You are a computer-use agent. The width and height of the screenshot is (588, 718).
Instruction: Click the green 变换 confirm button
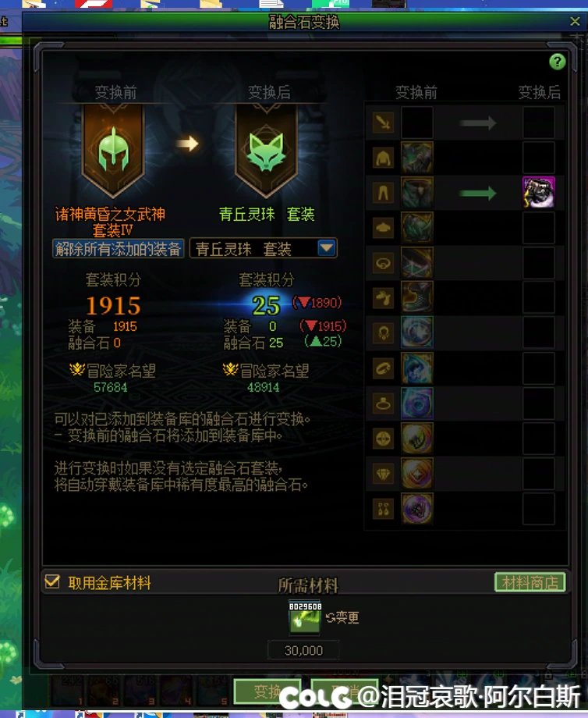pyautogui.click(x=267, y=691)
